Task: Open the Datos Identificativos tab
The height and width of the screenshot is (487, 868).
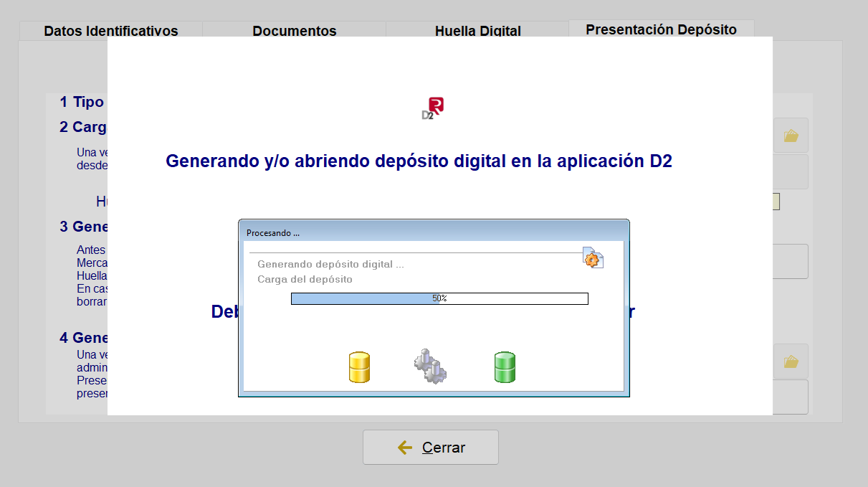Action: [x=111, y=31]
